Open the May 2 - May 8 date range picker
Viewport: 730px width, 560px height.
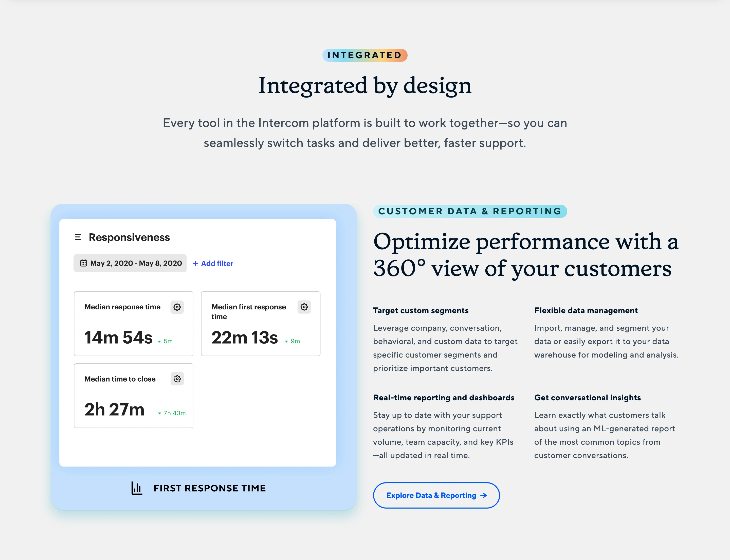click(130, 263)
